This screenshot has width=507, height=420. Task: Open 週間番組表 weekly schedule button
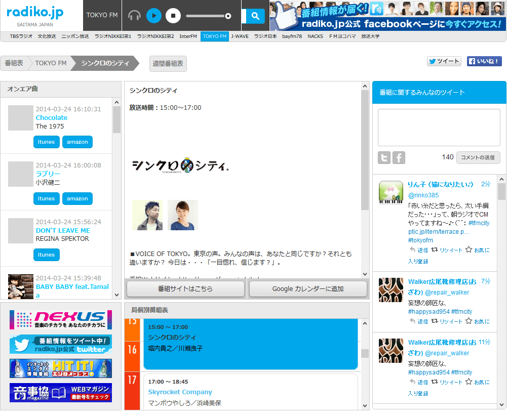tap(168, 64)
